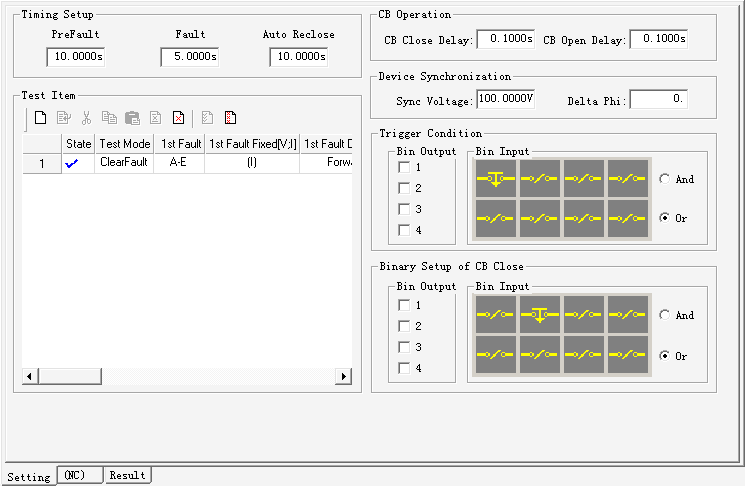Viewport: 745px width, 486px height.
Task: Select the Or radio in Binary Setup of CB Close
Action: [x=665, y=355]
